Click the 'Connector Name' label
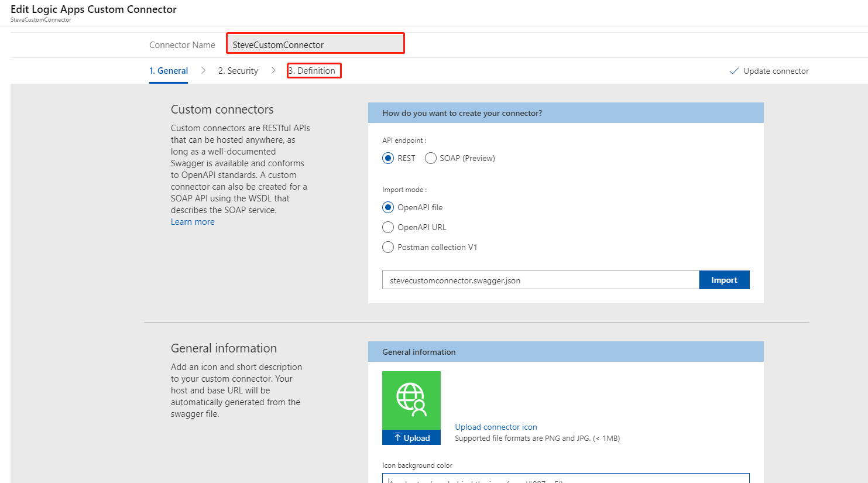This screenshot has height=483, width=868. 182,45
